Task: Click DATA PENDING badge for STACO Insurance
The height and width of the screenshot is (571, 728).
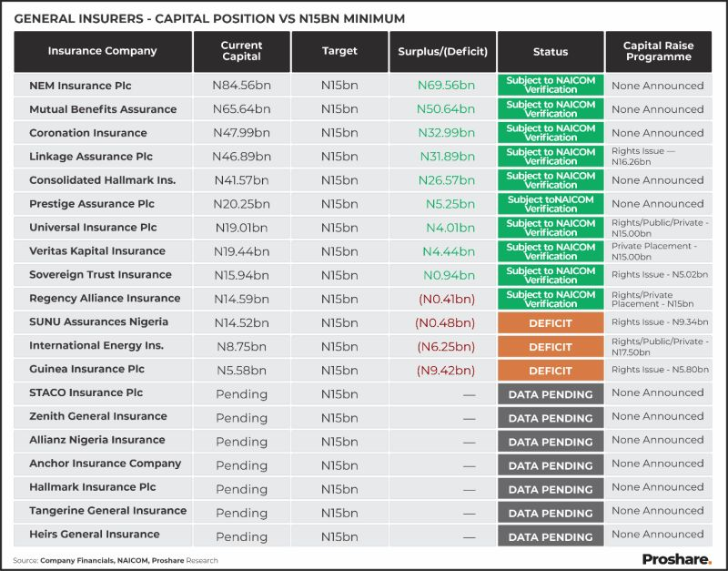Action: pyautogui.click(x=551, y=394)
